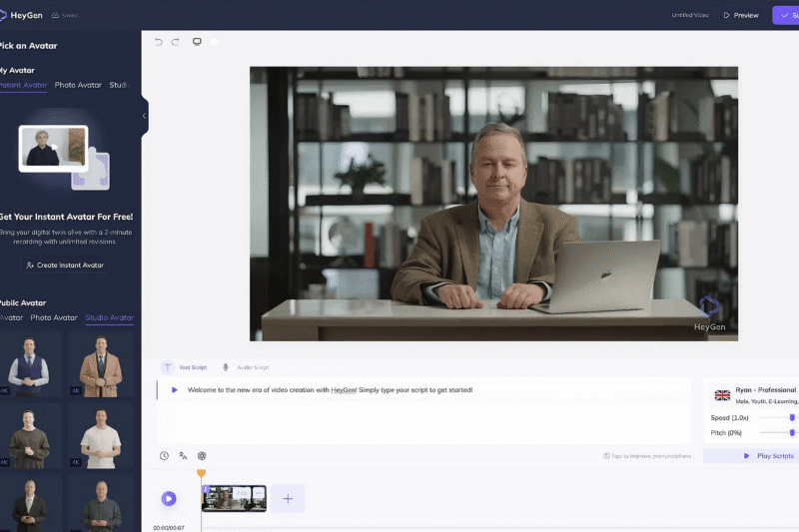The image size is (799, 532).
Task: Click the Untitled Video title
Action: tap(690, 15)
